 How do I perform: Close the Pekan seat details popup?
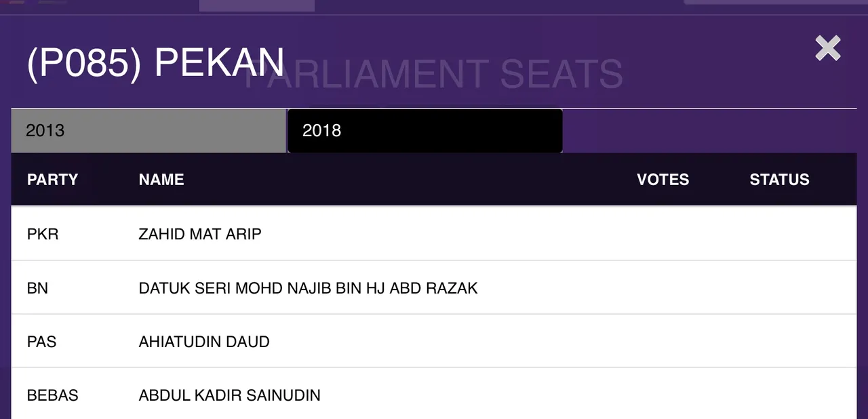[x=828, y=48]
